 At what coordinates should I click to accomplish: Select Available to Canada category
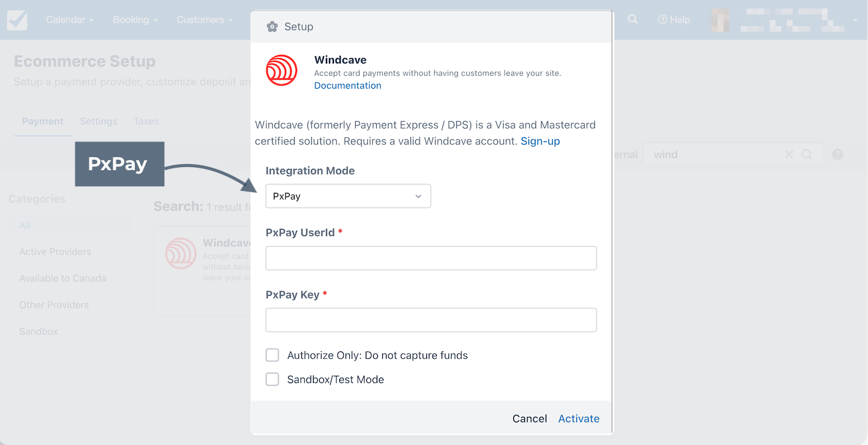[62, 278]
